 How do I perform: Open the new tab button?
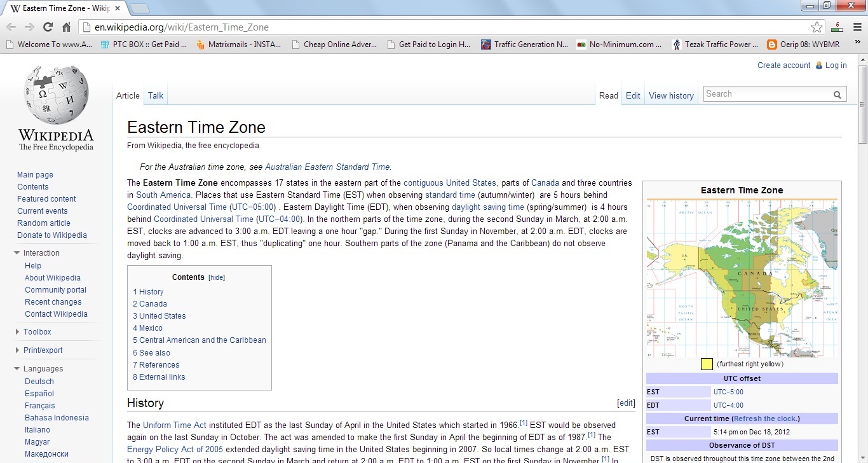click(x=140, y=8)
